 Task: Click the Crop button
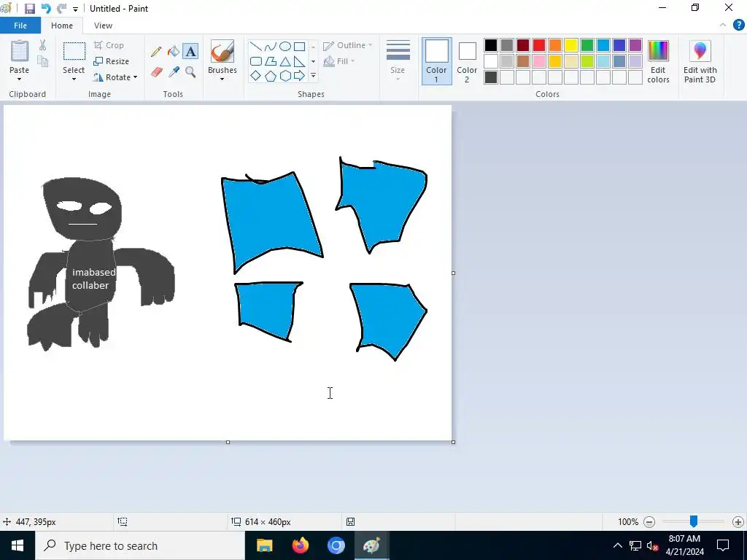[x=109, y=45]
